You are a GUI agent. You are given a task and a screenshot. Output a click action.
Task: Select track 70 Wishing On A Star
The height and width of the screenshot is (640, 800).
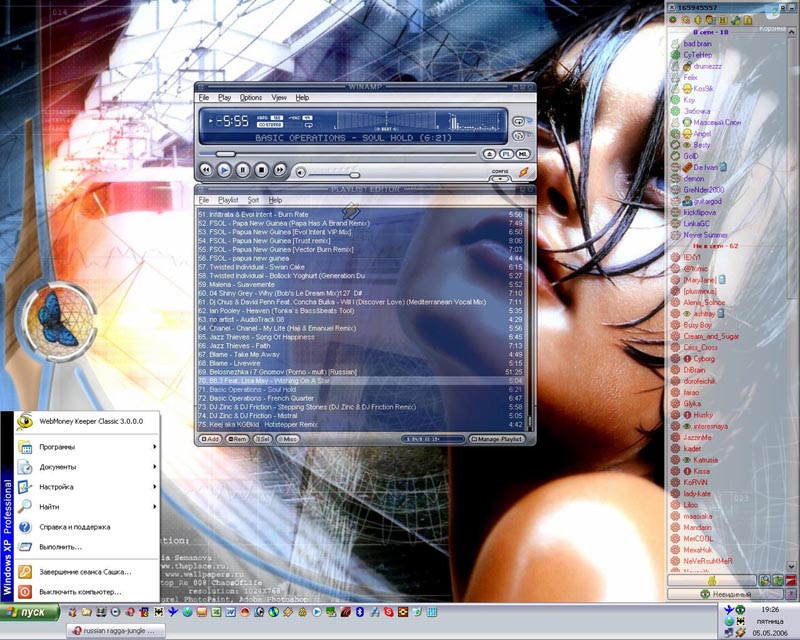360,381
